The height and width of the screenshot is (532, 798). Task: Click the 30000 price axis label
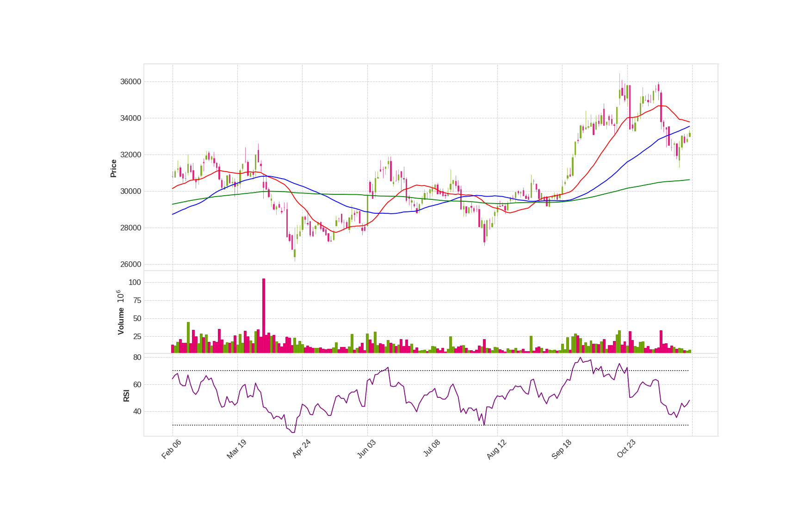tap(130, 192)
